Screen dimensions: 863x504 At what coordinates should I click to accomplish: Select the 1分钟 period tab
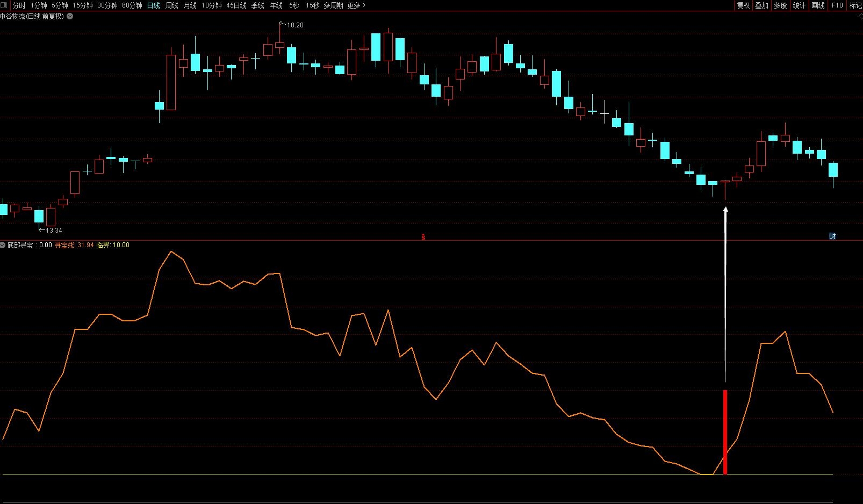39,5
